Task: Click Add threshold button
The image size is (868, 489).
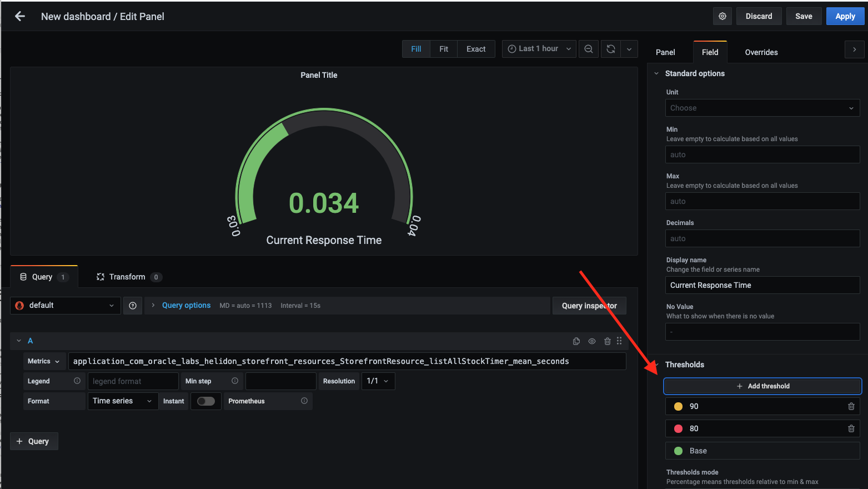Action: pyautogui.click(x=762, y=386)
